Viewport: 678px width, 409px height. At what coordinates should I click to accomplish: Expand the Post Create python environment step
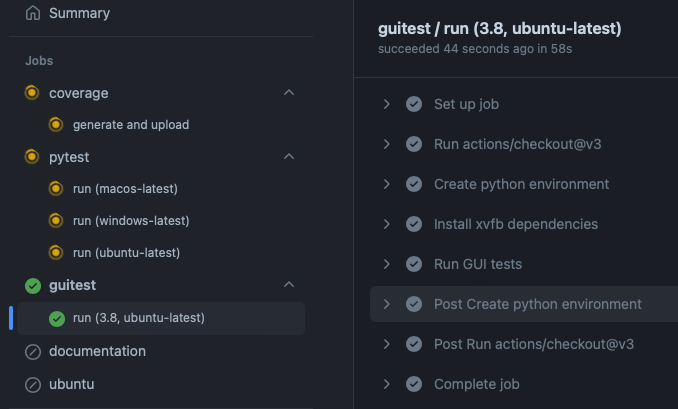387,304
